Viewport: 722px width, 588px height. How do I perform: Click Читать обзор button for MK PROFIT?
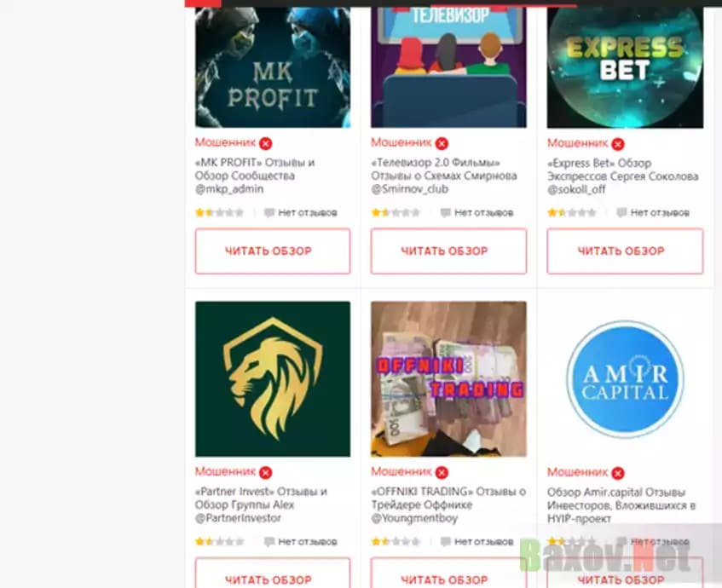[273, 251]
